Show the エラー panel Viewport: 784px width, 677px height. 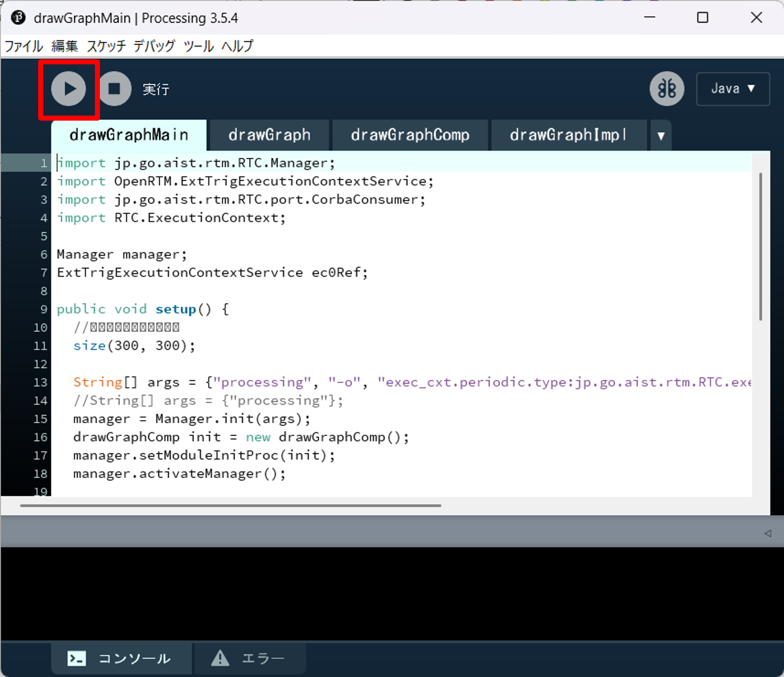(250, 658)
